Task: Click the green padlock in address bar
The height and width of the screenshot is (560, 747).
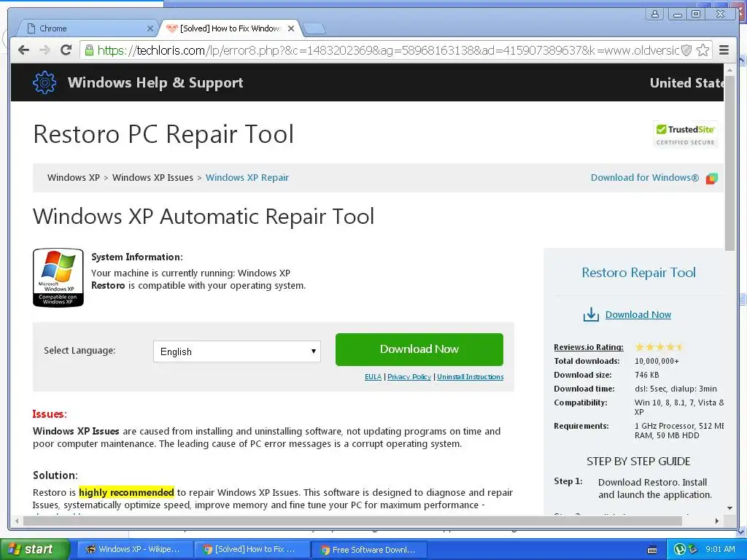Action: point(89,50)
